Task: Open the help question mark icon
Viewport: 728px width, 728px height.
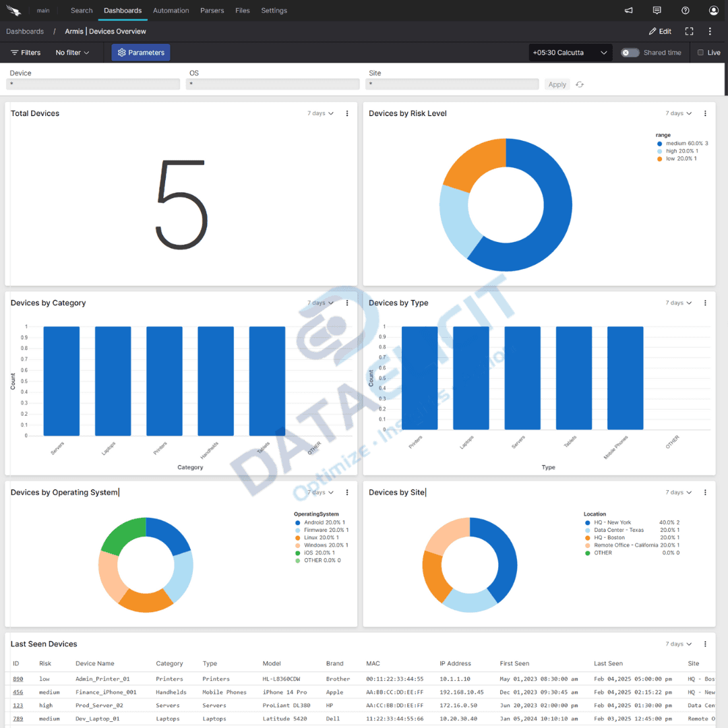Action: (685, 10)
